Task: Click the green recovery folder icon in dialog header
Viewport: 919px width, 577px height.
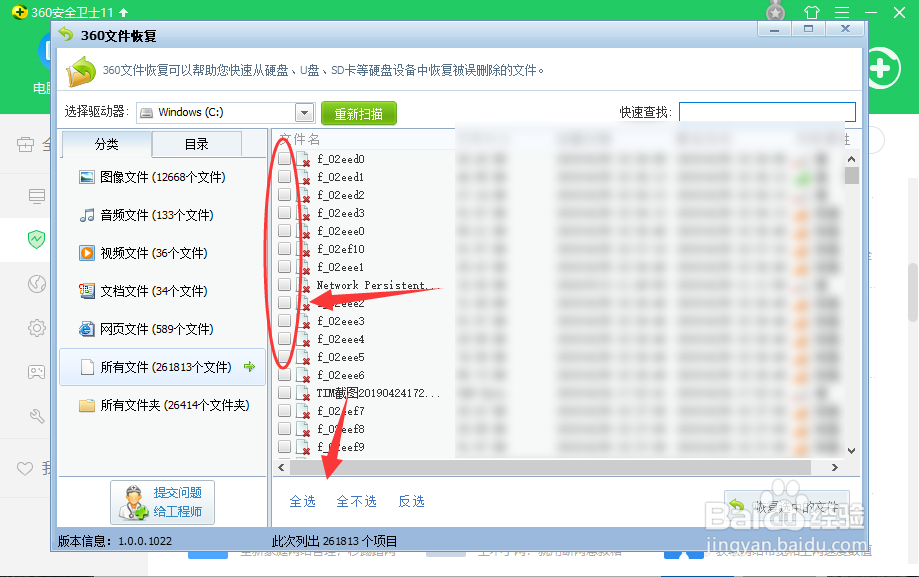Action: [x=75, y=70]
